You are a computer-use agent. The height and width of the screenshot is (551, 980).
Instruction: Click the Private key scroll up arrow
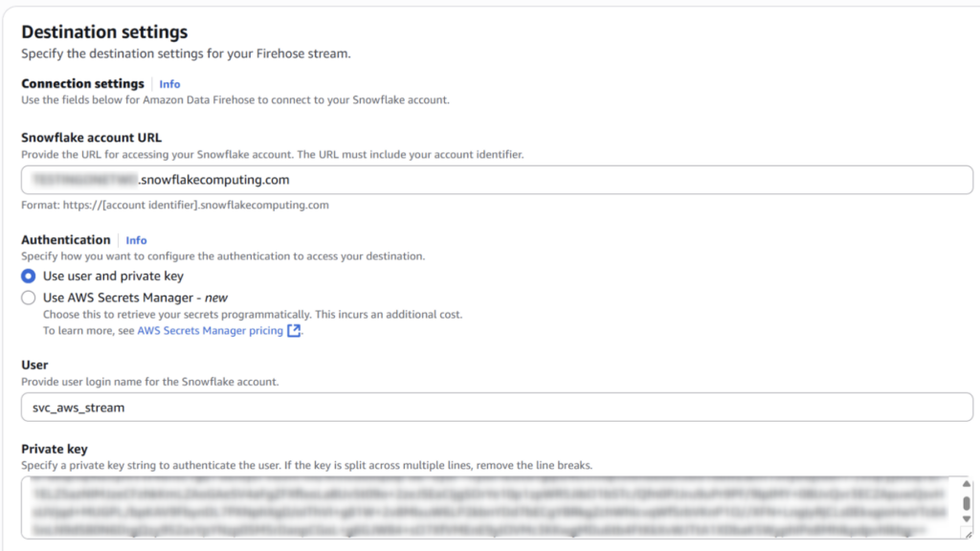click(967, 484)
